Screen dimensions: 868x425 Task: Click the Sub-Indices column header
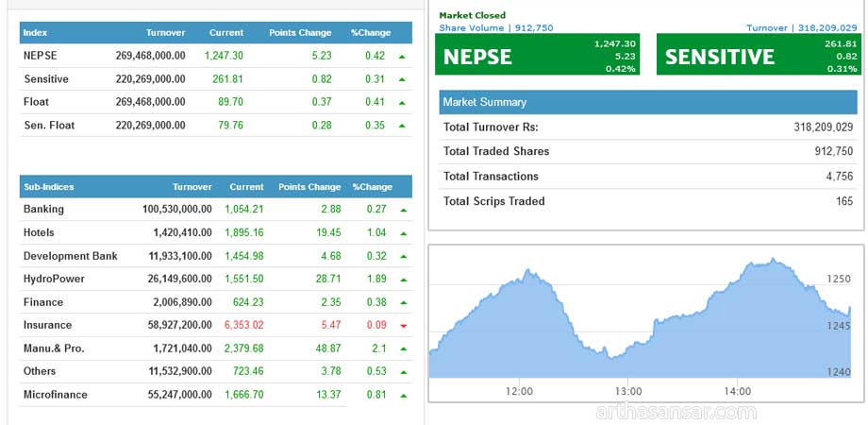49,187
